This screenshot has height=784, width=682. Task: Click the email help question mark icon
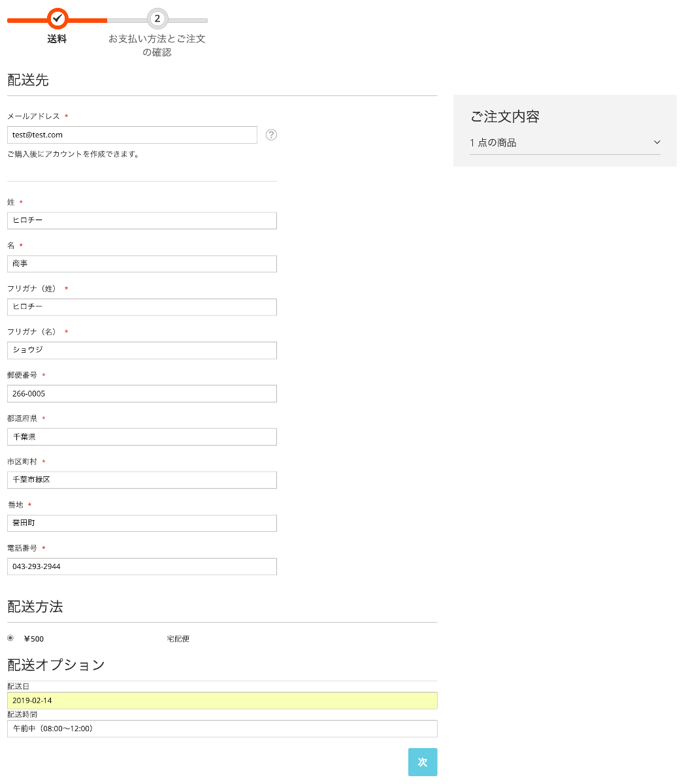coord(272,135)
